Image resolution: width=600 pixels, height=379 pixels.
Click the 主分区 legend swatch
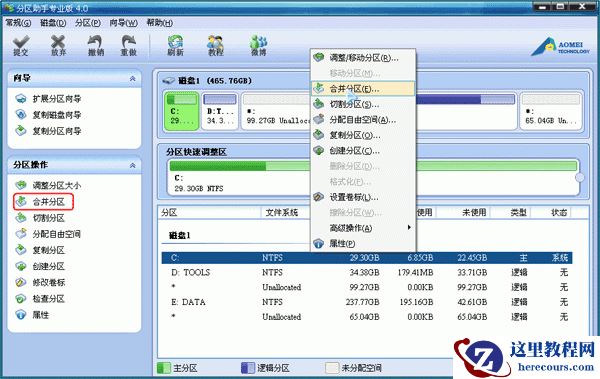(x=164, y=368)
